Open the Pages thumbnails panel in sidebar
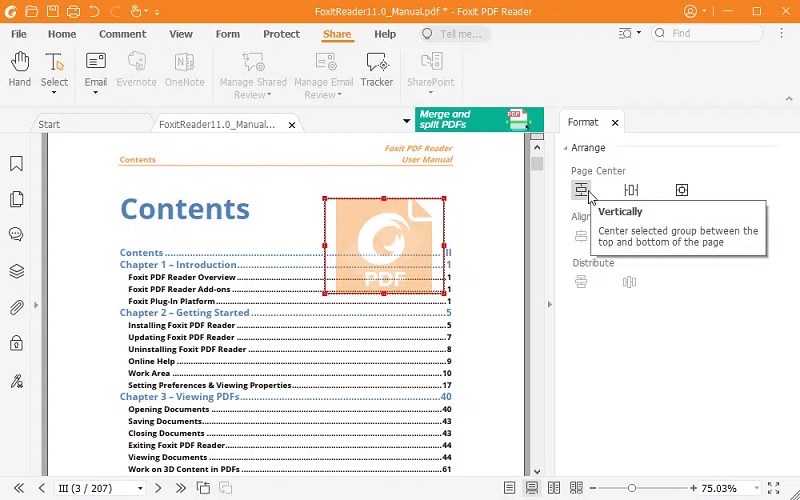 [16, 199]
